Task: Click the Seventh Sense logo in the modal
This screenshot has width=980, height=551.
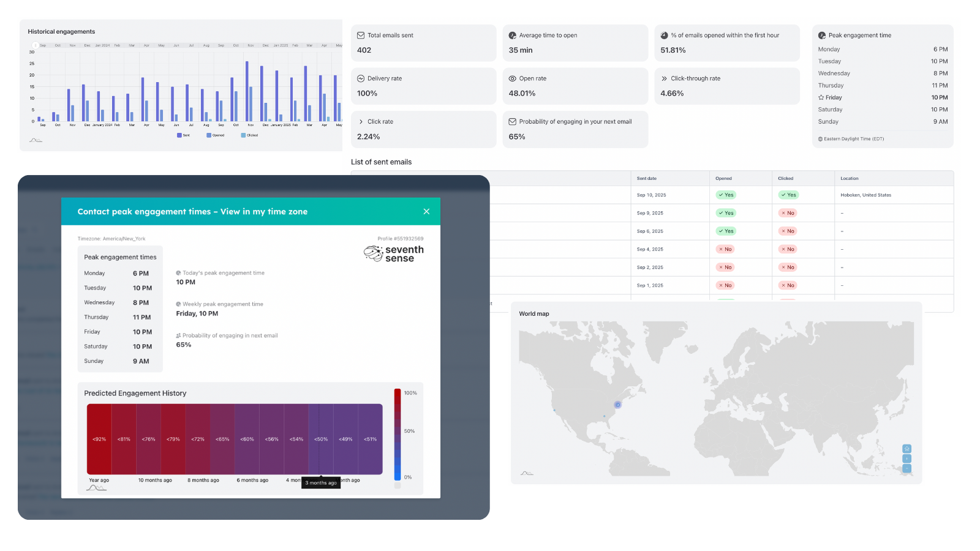Action: pyautogui.click(x=393, y=253)
